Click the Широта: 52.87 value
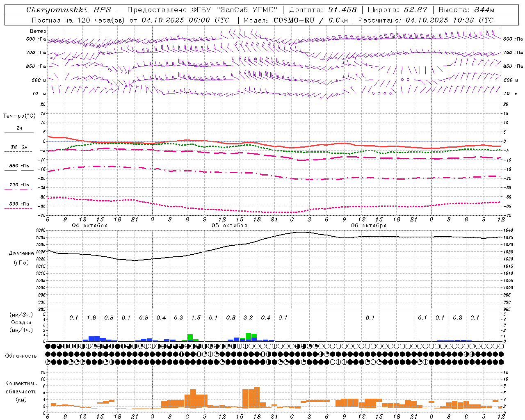The image size is (525, 420). [397, 10]
